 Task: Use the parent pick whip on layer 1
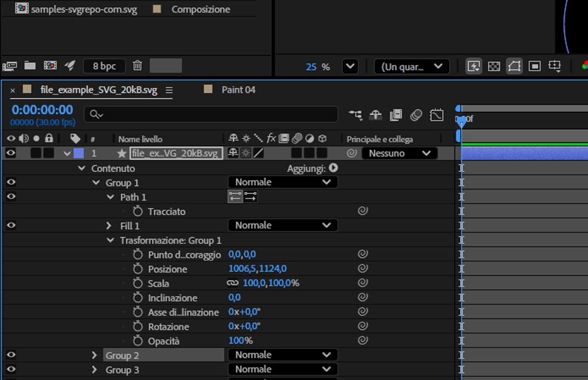pyautogui.click(x=352, y=153)
